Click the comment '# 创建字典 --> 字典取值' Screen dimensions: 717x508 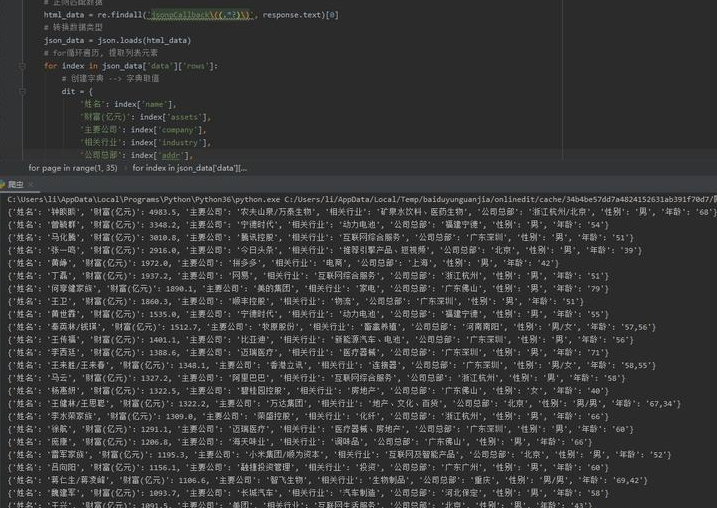tap(110, 79)
